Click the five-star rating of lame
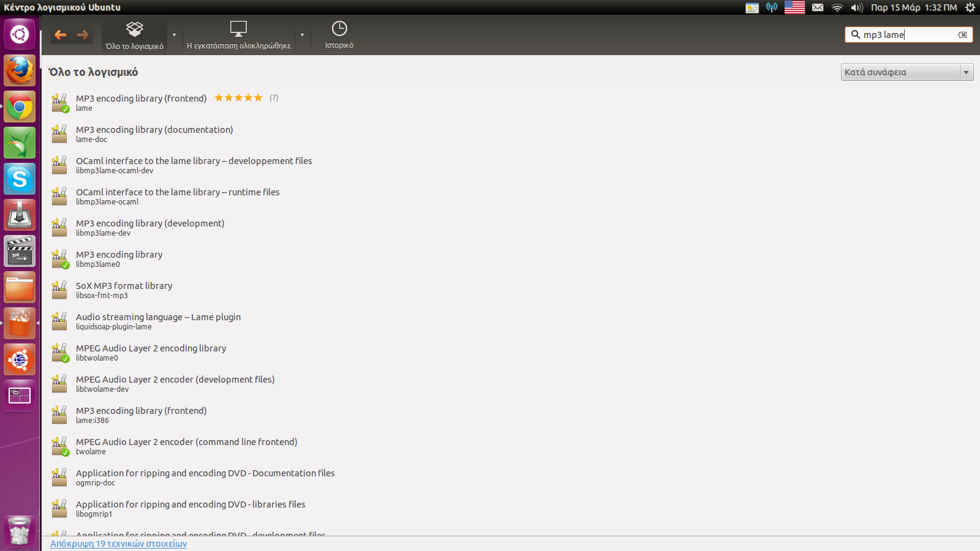This screenshot has height=551, width=980. 238,98
